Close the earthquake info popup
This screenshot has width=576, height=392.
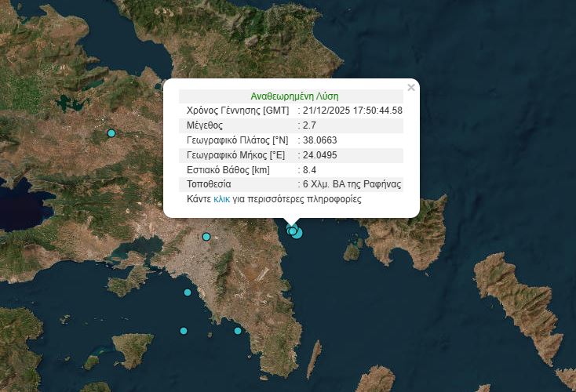(411, 88)
